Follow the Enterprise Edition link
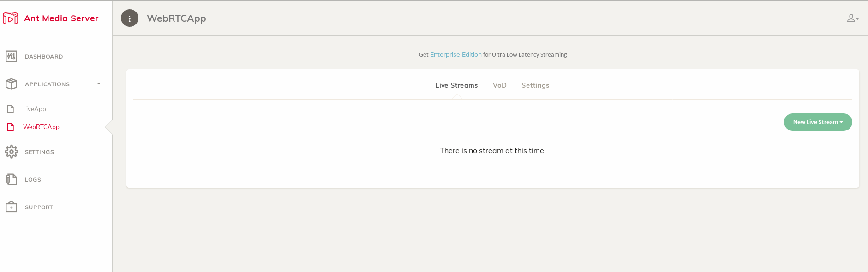This screenshot has height=272, width=868. [x=456, y=54]
